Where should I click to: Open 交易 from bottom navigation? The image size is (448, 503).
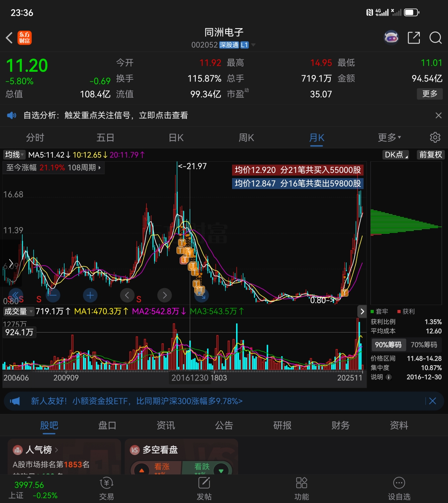107,488
